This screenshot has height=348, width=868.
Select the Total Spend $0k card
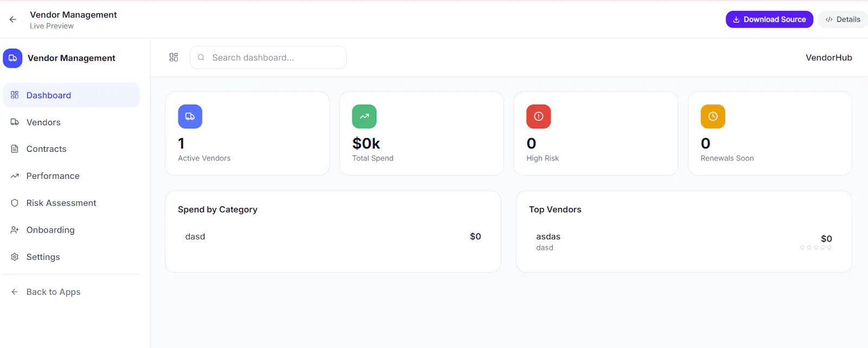coord(422,133)
